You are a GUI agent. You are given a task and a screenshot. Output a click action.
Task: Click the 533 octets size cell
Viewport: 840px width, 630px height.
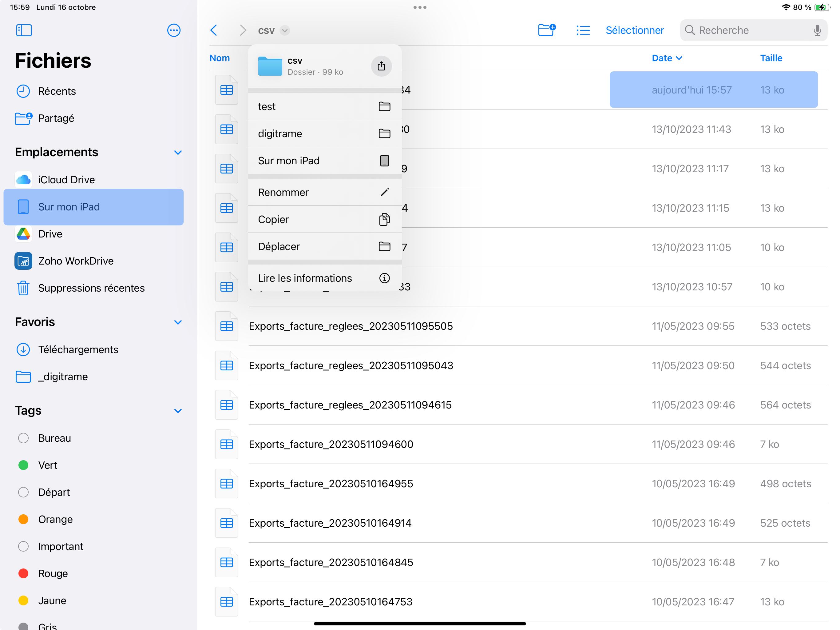point(785,326)
